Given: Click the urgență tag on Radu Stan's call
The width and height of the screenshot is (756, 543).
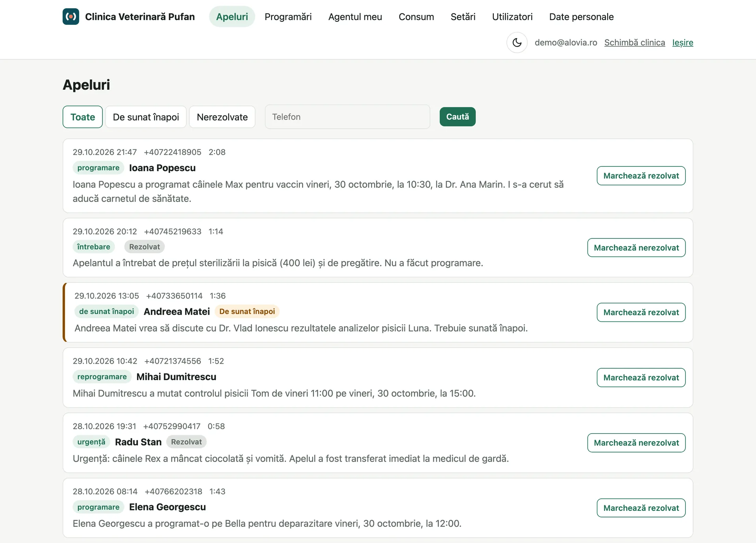Looking at the screenshot, I should point(91,442).
